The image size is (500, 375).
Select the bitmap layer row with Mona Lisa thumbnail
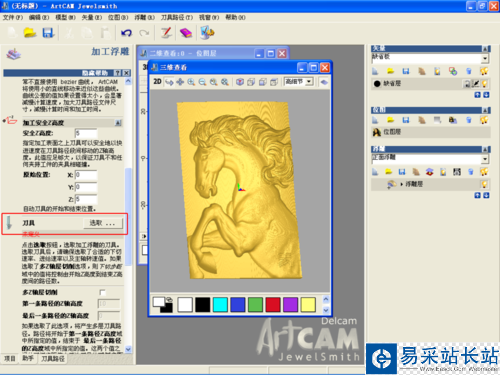431,132
